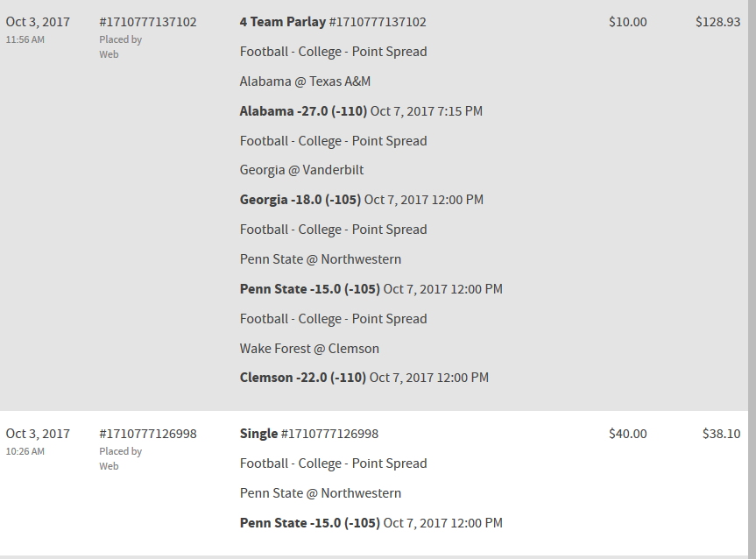Click the Oct 3, 2017 11:56 AM date
756x559 pixels.
coord(38,22)
